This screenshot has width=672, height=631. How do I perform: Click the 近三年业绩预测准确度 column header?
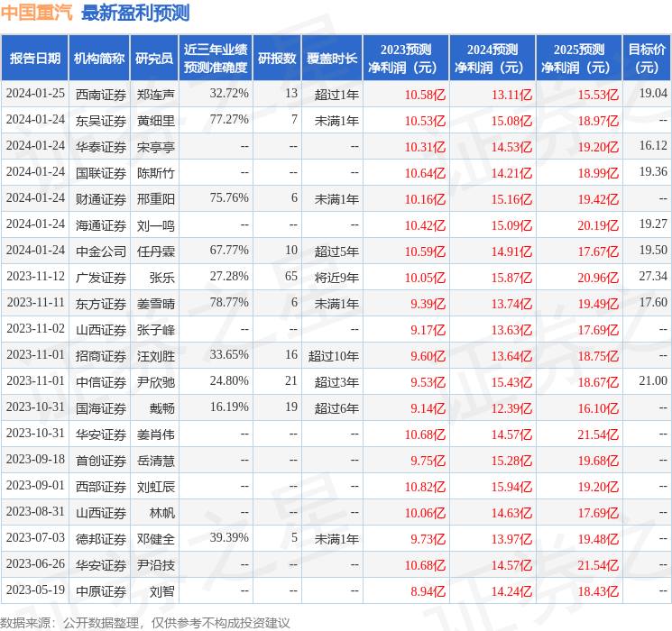click(216, 59)
